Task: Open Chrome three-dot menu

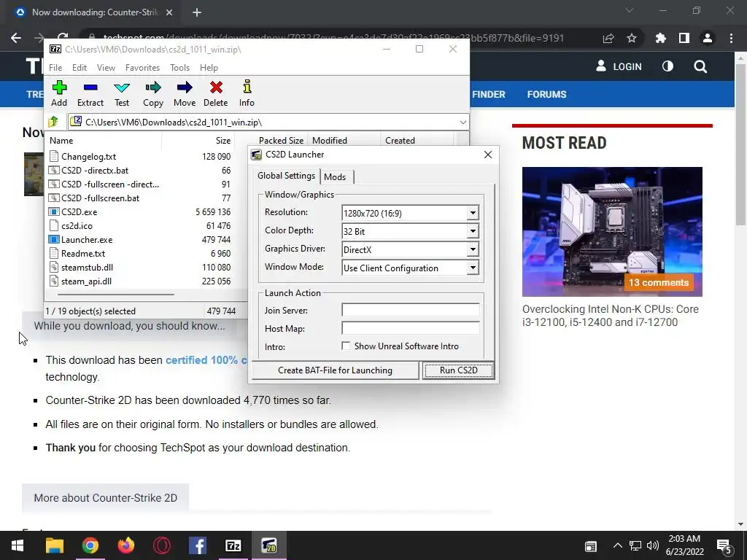Action: pos(731,38)
